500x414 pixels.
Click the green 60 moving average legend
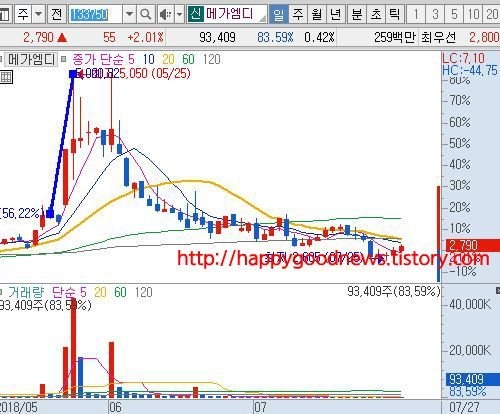click(188, 60)
